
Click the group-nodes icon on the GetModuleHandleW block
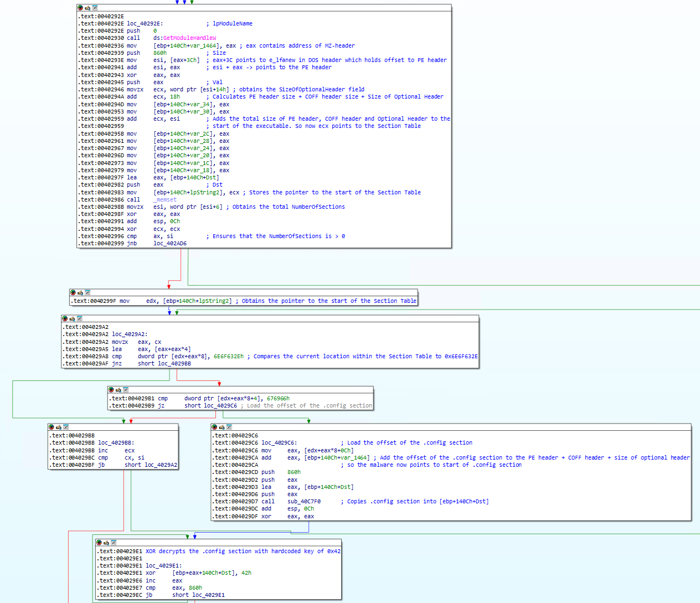pos(95,8)
